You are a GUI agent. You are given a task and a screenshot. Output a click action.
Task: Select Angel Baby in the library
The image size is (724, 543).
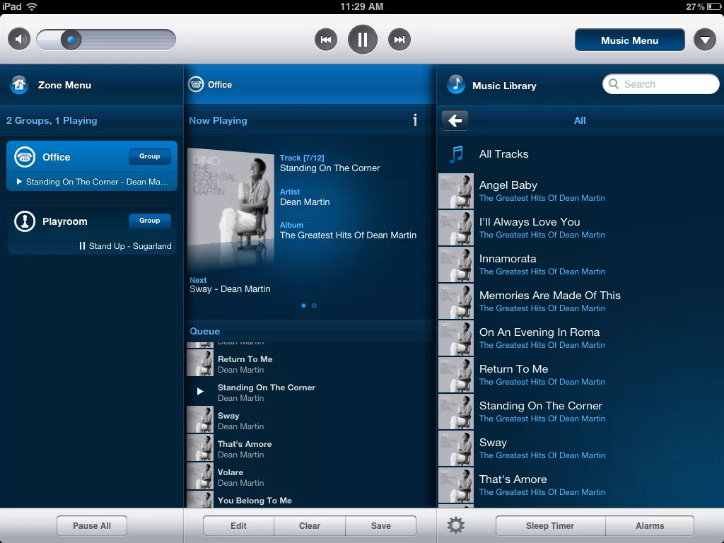click(x=580, y=191)
